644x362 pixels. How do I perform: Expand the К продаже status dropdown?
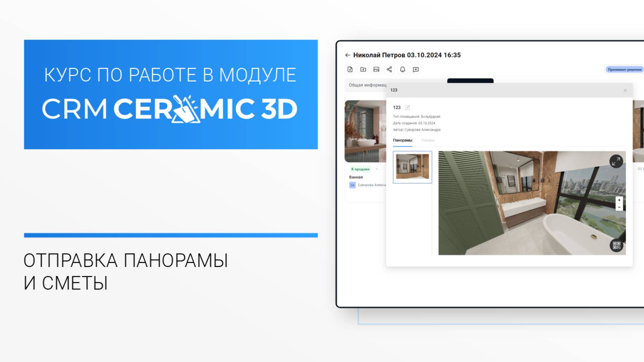[377, 169]
